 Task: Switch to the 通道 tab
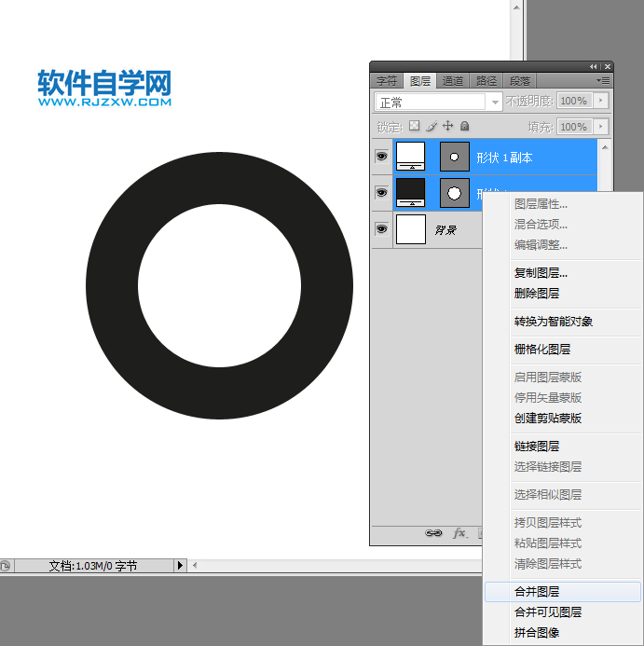pyautogui.click(x=452, y=81)
